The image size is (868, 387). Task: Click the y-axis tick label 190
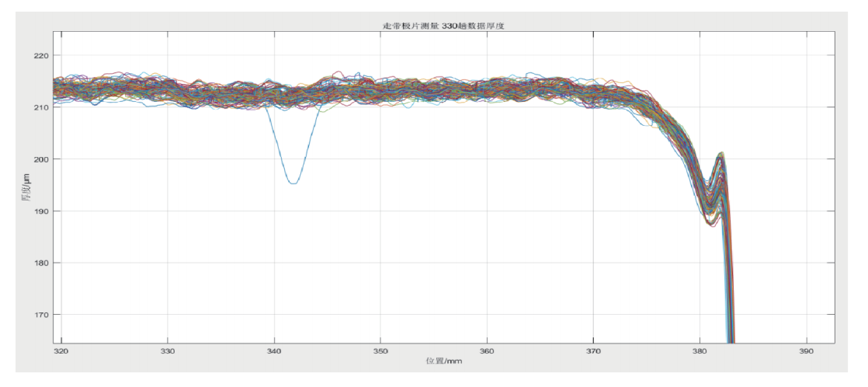tap(40, 211)
